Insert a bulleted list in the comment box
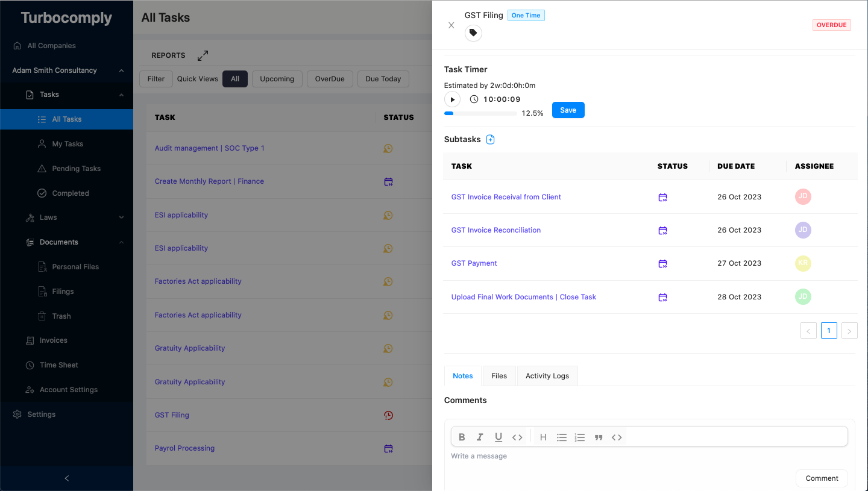 [562, 437]
